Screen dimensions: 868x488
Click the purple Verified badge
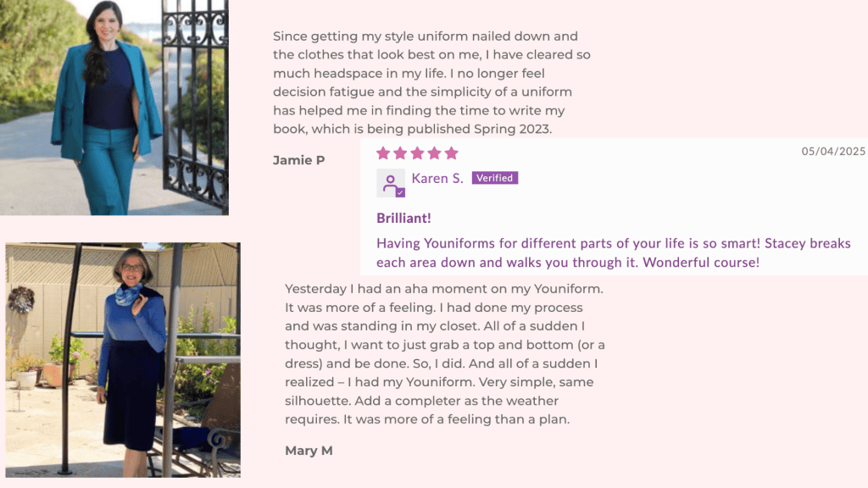[x=495, y=178]
